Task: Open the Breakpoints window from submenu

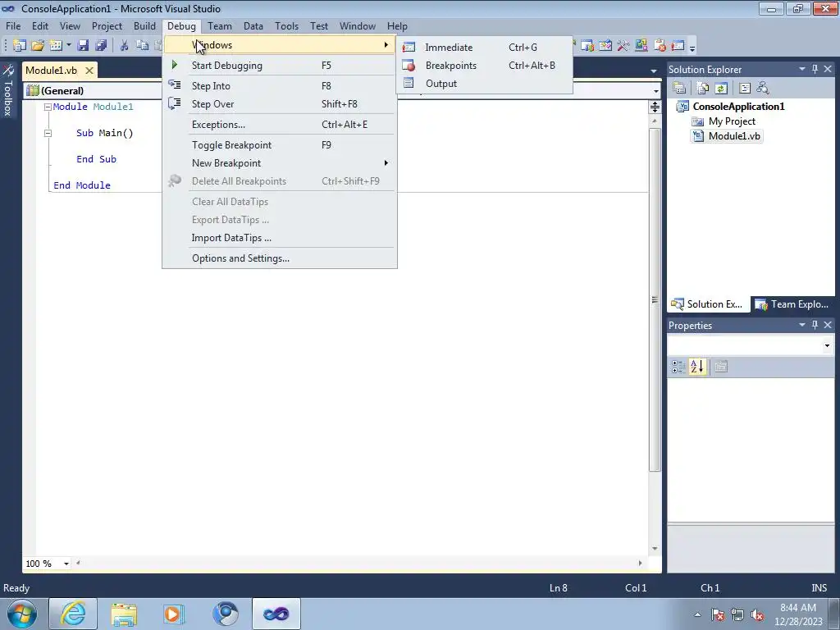Action: tap(485, 66)
